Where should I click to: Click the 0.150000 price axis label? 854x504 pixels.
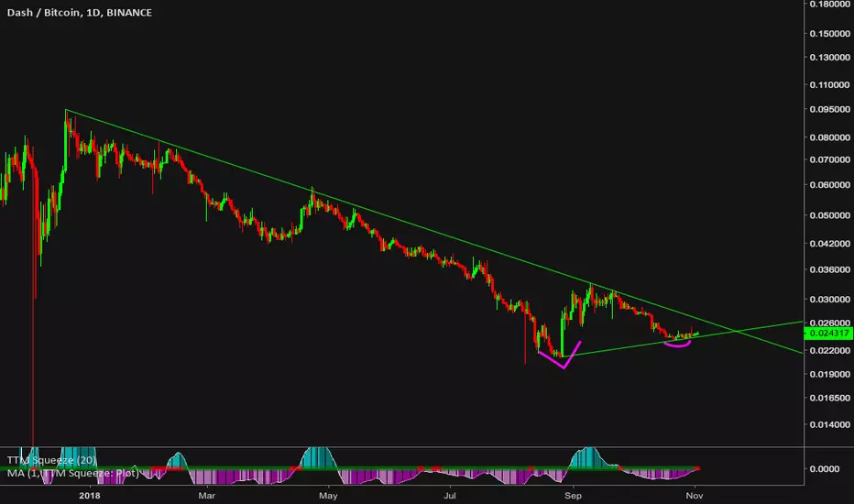click(x=829, y=33)
